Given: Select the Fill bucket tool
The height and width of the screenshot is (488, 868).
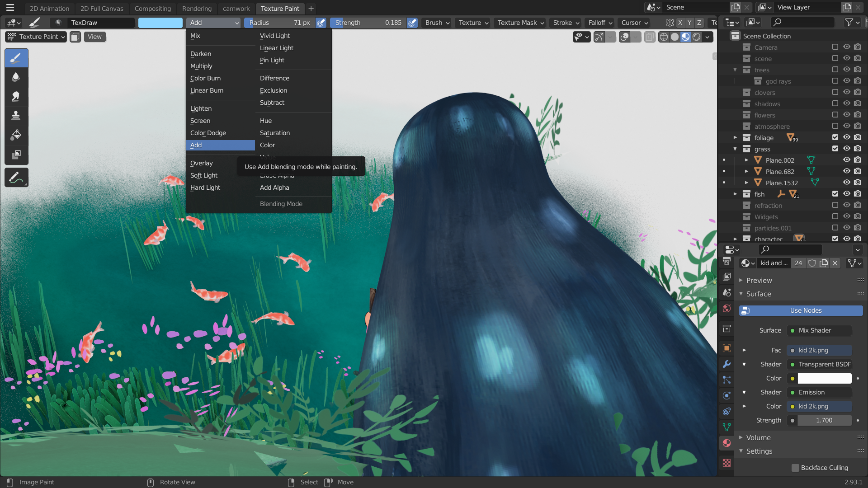Looking at the screenshot, I should pos(16,135).
